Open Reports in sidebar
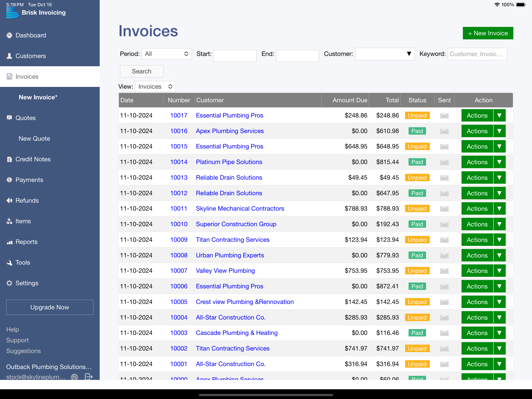This screenshot has height=399, width=532. point(50,242)
